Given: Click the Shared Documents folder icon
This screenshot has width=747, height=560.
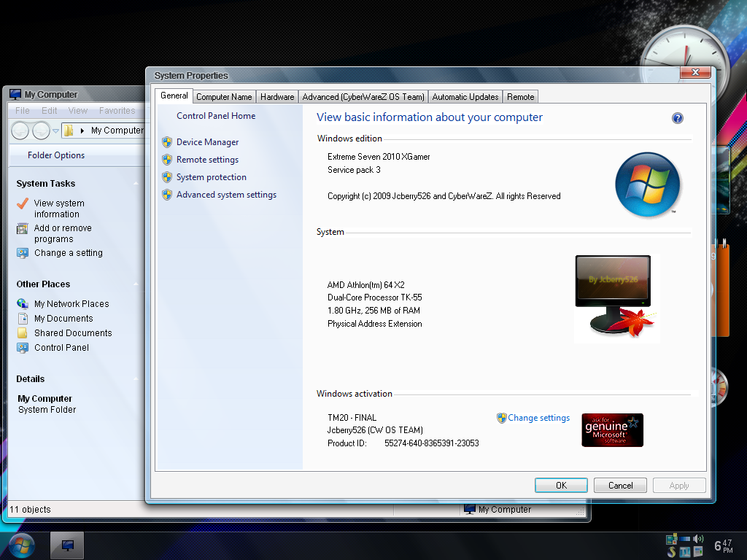Looking at the screenshot, I should click(23, 332).
